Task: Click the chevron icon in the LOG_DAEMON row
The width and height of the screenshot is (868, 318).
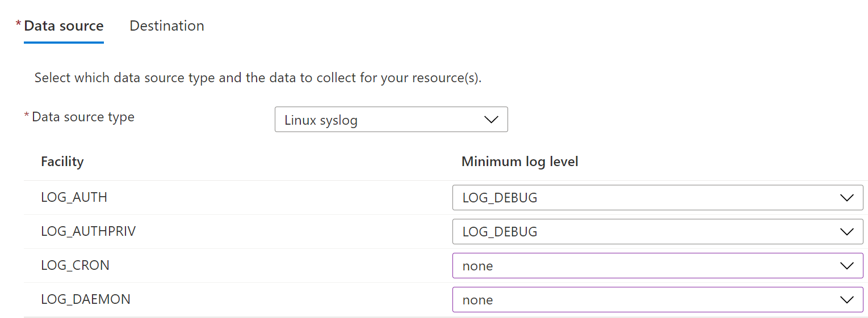Action: (x=846, y=300)
